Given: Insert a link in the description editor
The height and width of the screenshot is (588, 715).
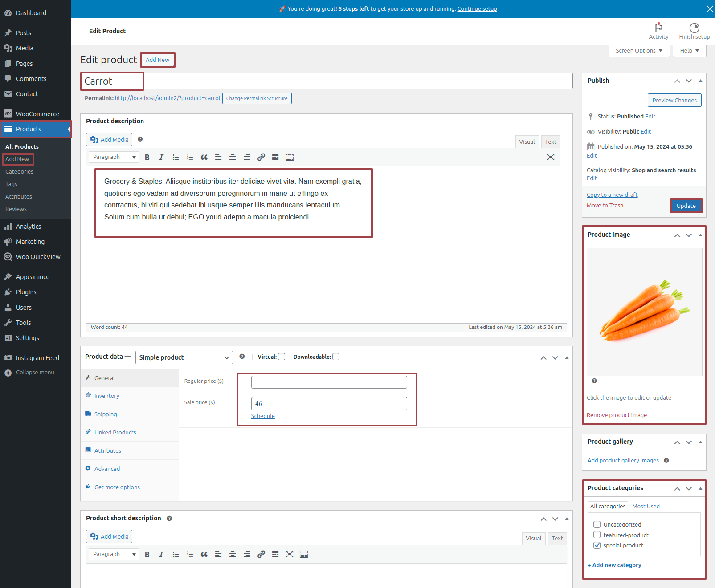Looking at the screenshot, I should pos(261,157).
